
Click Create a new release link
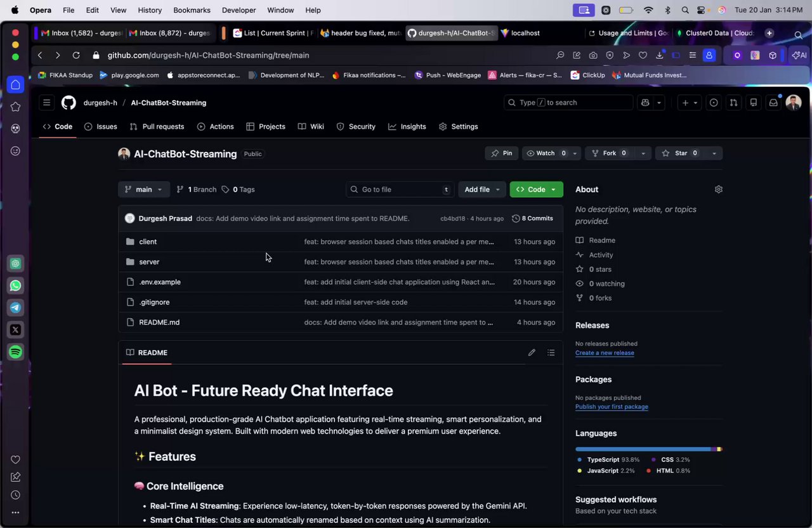pyautogui.click(x=605, y=353)
